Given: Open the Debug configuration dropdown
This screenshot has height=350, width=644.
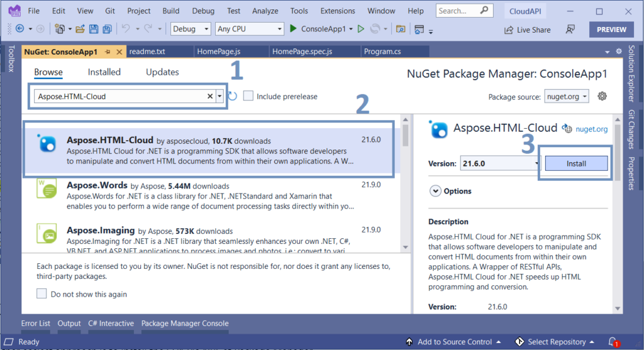Looking at the screenshot, I should (190, 29).
